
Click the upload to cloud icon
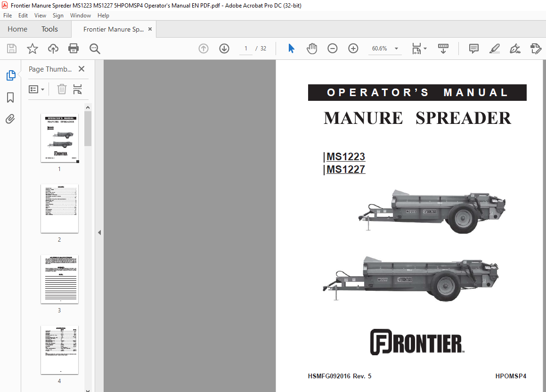pyautogui.click(x=53, y=49)
